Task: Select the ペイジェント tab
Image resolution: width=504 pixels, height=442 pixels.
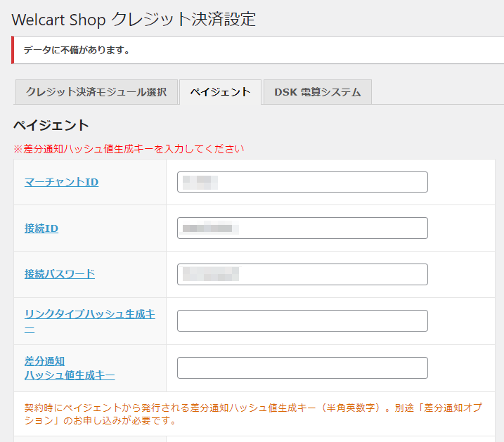Action: point(220,92)
